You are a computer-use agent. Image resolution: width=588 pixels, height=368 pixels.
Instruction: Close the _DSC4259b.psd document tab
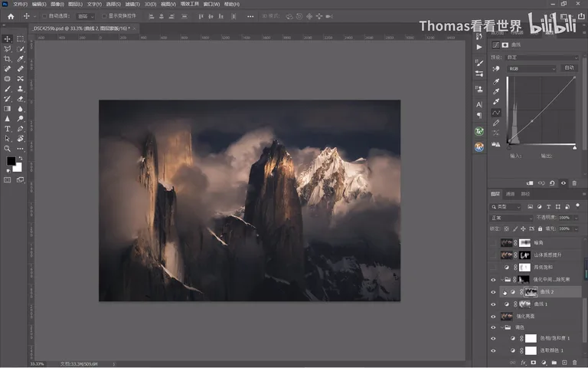134,28
